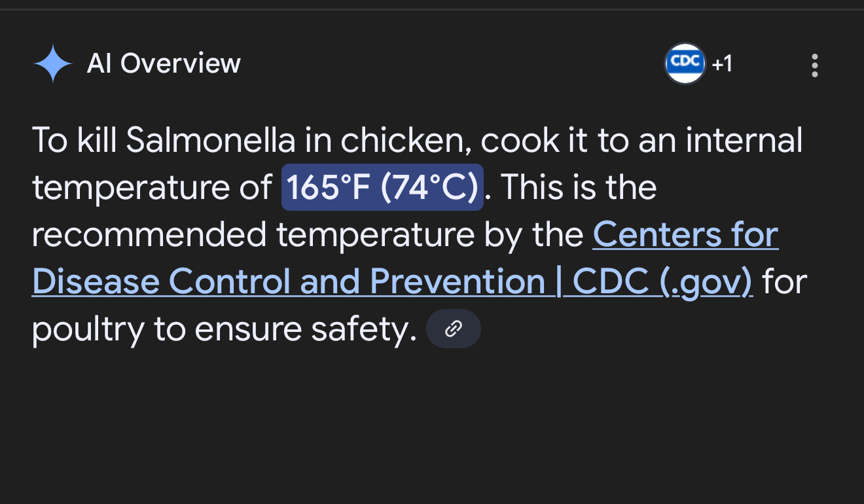The width and height of the screenshot is (864, 504).
Task: Click the "CDC (.gov)" link portion
Action: point(662,282)
